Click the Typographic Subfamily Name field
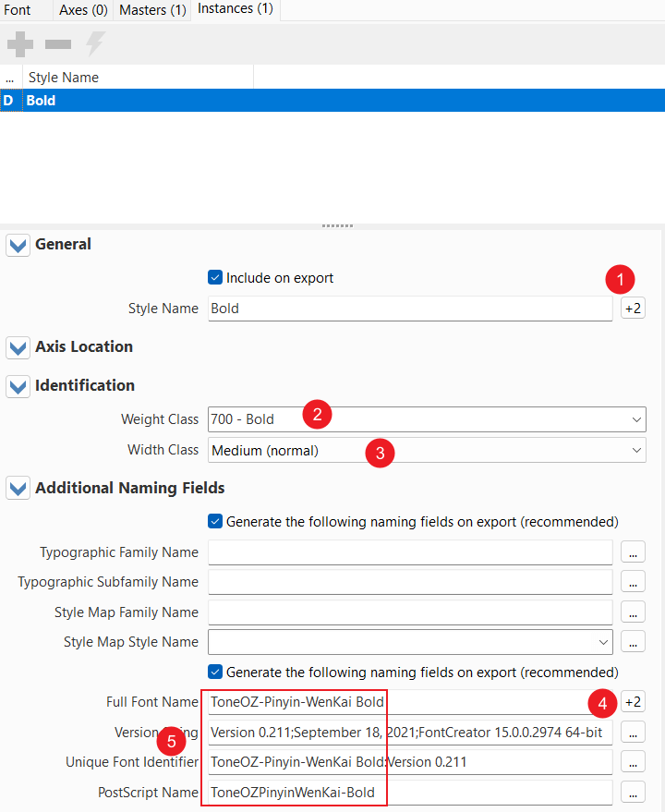Screen dimensions: 665x812 [410, 582]
